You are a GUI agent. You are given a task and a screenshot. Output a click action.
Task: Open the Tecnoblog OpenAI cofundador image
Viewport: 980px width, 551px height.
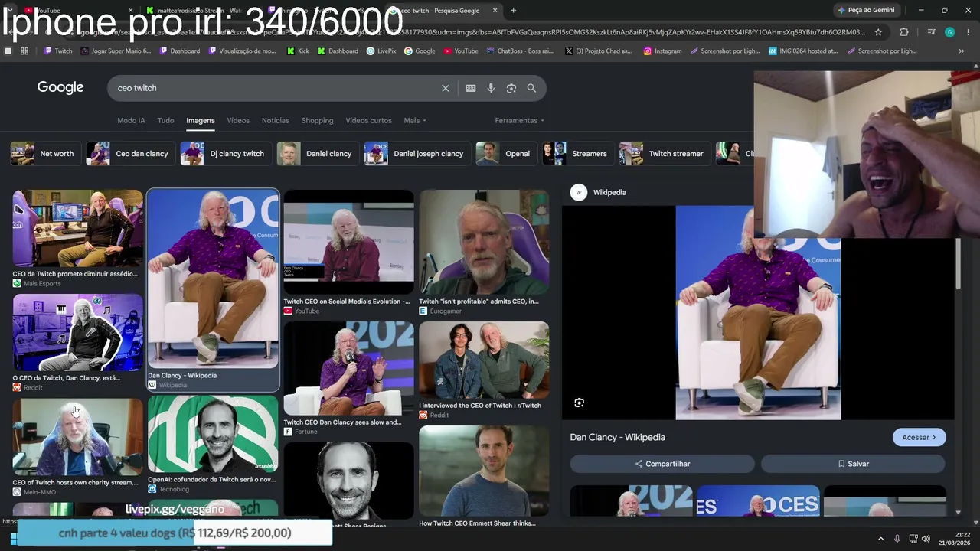click(x=213, y=434)
